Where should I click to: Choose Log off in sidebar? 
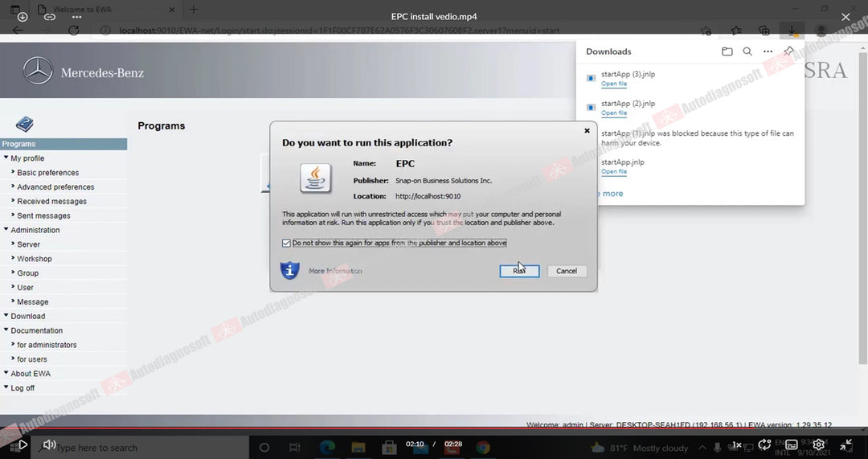pos(23,388)
